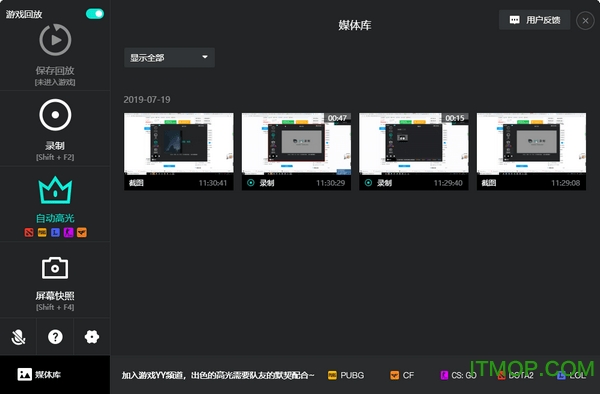Click the record icon beside 11:30:29 label
The height and width of the screenshot is (394, 600).
[251, 183]
